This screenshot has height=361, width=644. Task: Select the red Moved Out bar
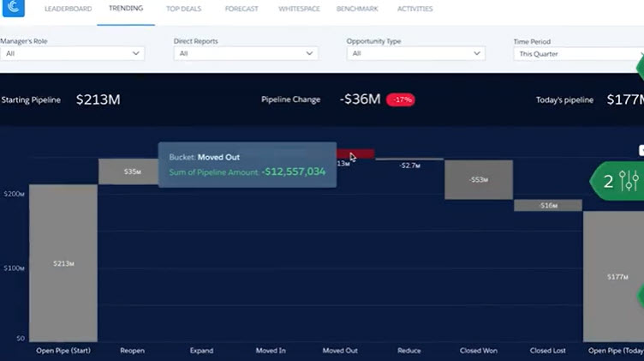(x=355, y=154)
